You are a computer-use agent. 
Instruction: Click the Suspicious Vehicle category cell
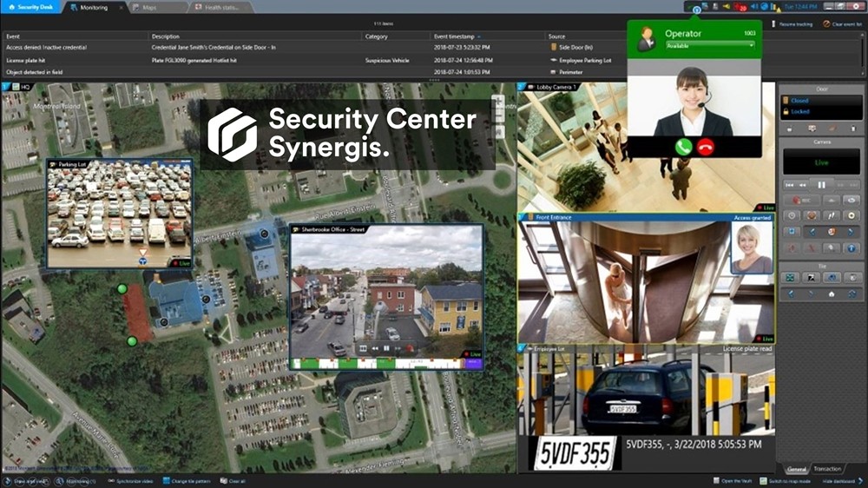387,61
